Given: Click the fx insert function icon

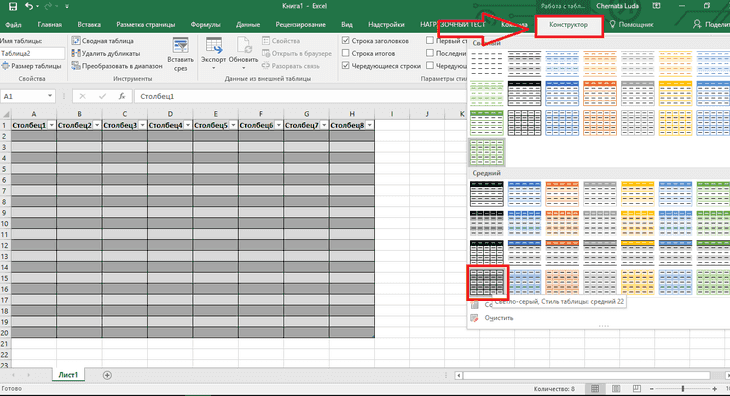Looking at the screenshot, I should pos(122,96).
